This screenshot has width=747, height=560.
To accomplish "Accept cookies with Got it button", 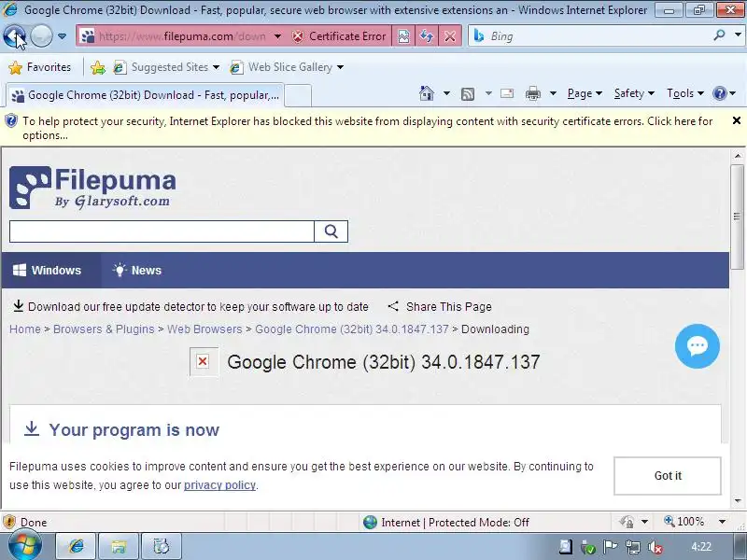I will pos(668,476).
